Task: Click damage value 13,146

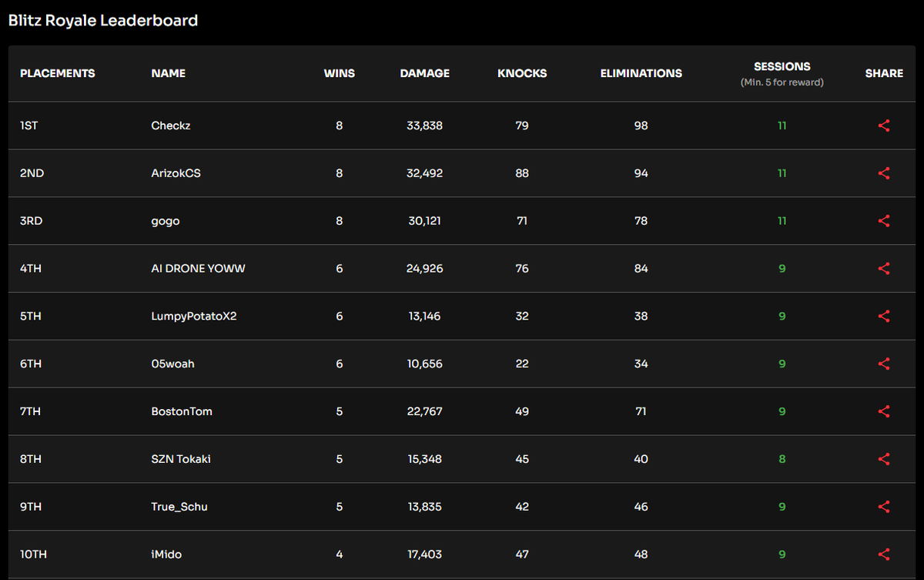Action: [425, 316]
